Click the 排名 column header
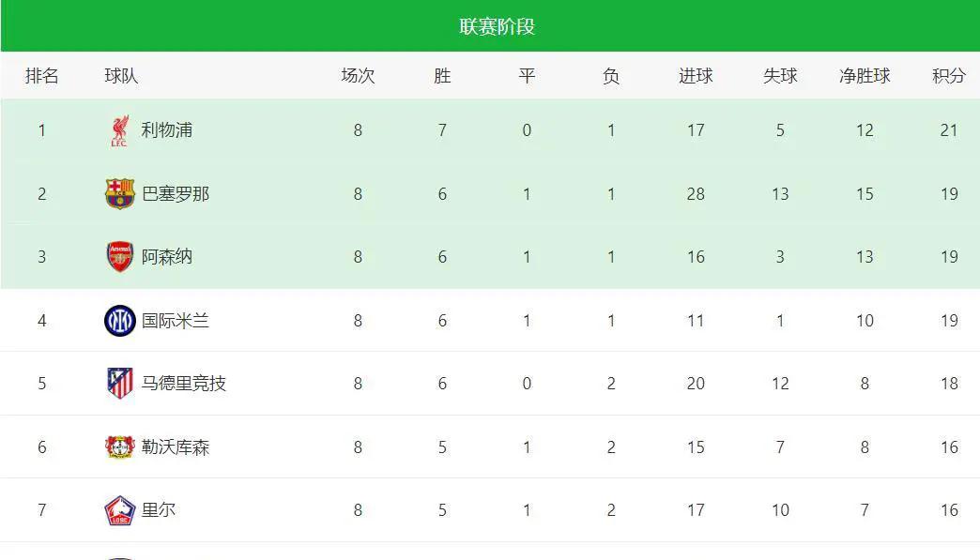The width and height of the screenshot is (980, 560). pyautogui.click(x=41, y=76)
